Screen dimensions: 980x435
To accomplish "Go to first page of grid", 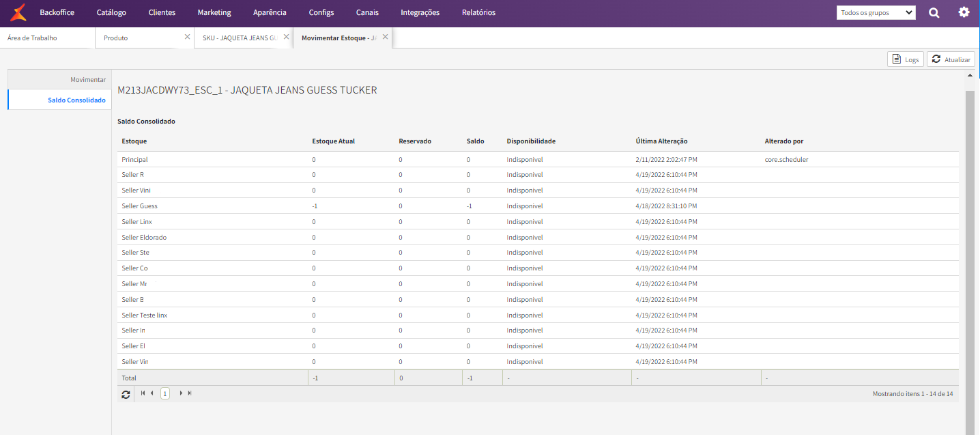I will 143,393.
